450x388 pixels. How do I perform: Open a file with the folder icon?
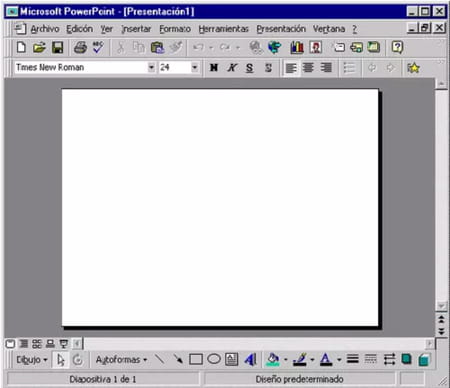(39, 47)
